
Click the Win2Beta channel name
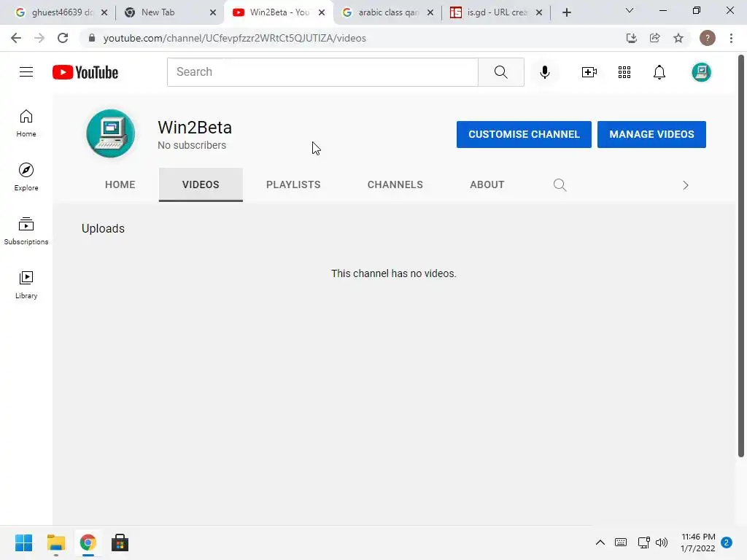(195, 128)
